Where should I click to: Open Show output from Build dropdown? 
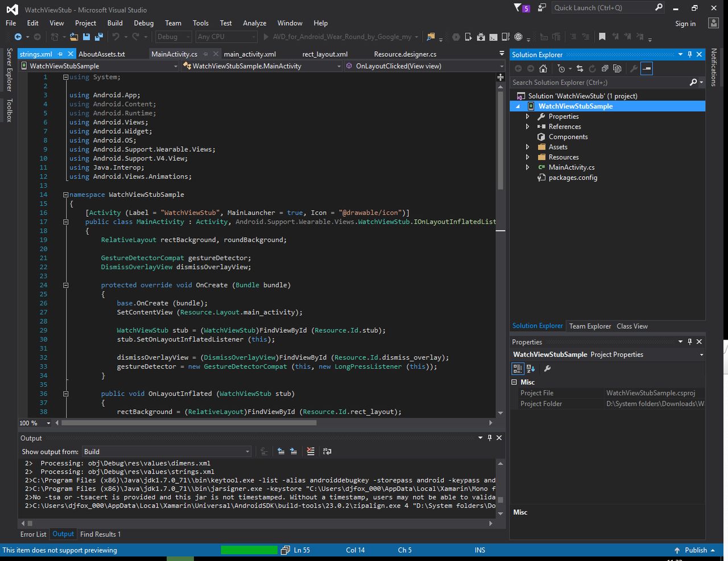pyautogui.click(x=167, y=451)
